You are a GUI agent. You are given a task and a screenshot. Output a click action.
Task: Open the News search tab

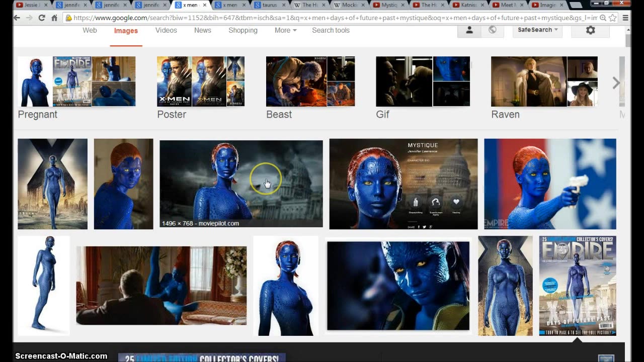(x=203, y=30)
